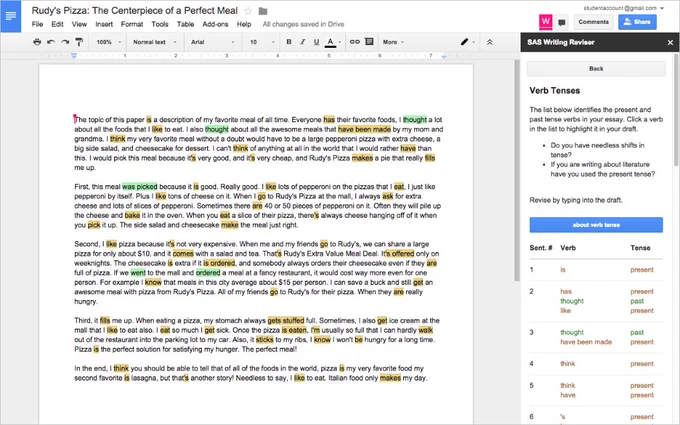Hide the menus with the double chevron

tap(490, 42)
